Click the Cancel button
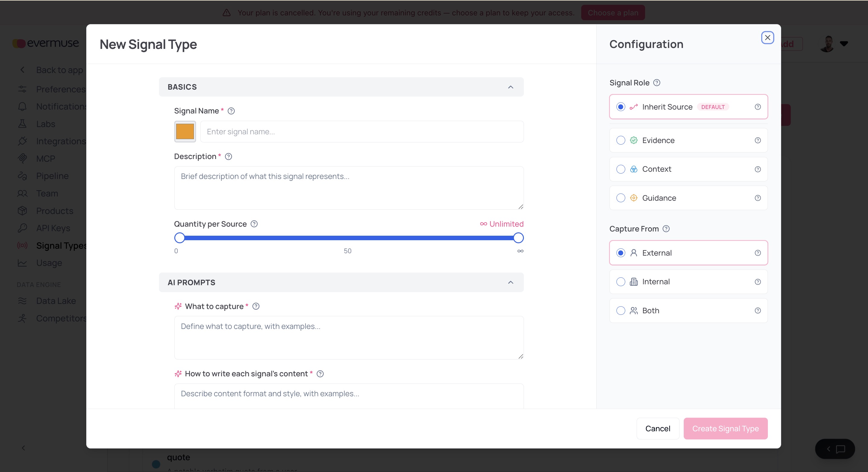Screen dimensions: 868x472 pos(658,429)
